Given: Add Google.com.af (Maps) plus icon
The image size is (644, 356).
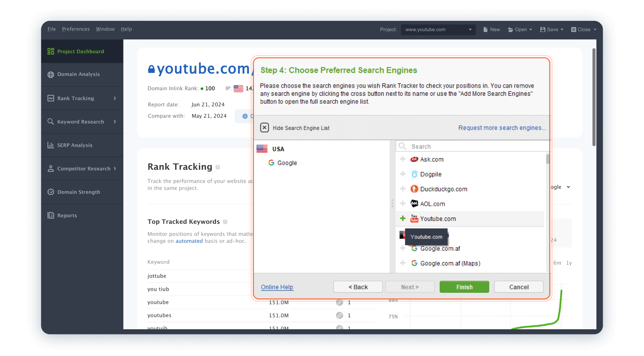Looking at the screenshot, I should tap(403, 263).
